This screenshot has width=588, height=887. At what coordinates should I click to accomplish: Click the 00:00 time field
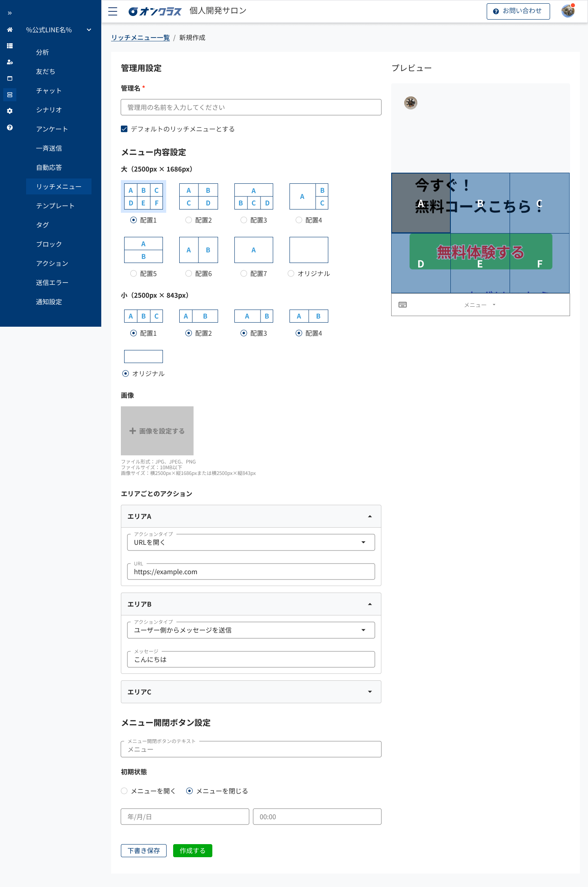(317, 817)
